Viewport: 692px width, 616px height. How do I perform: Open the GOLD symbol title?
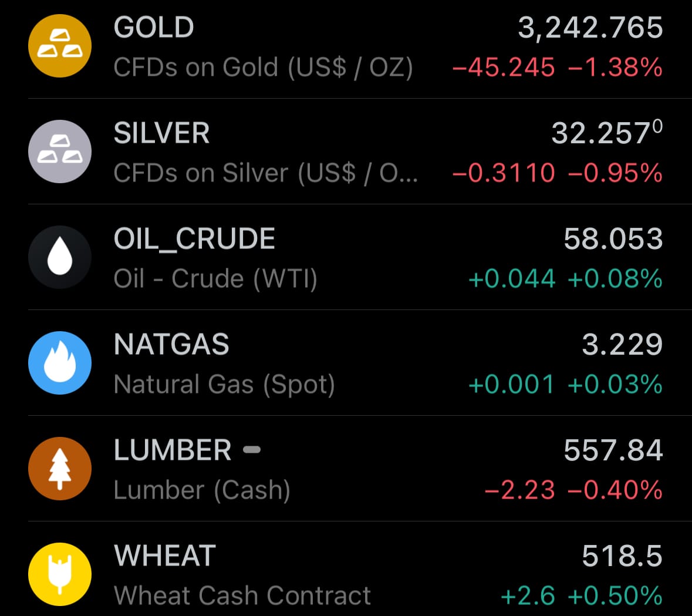click(154, 28)
